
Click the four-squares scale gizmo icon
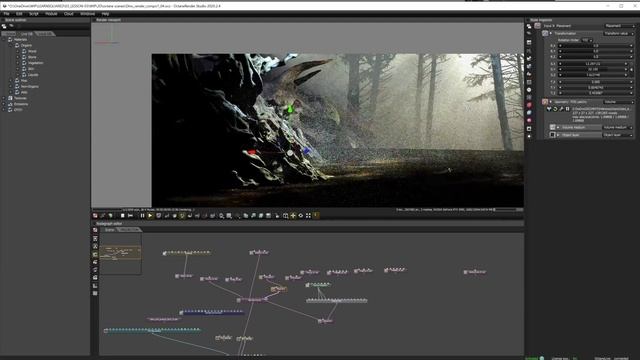tap(308, 216)
